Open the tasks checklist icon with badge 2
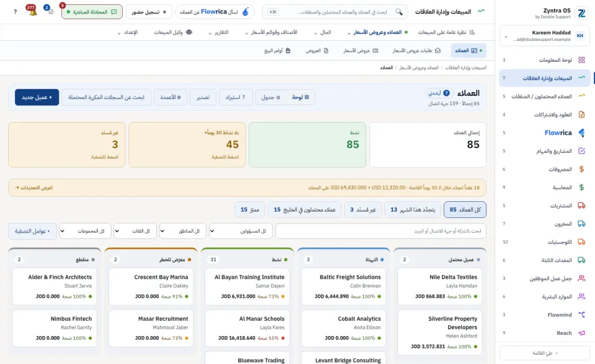 click(50, 12)
